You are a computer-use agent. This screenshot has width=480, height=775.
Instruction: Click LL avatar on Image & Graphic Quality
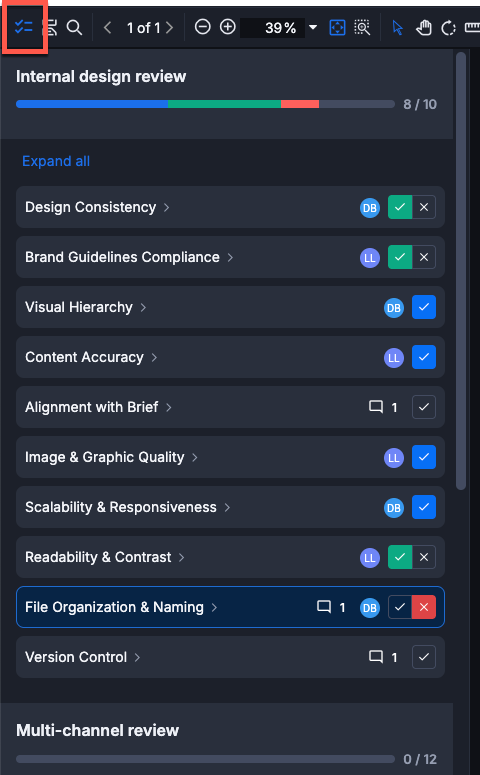tap(394, 457)
